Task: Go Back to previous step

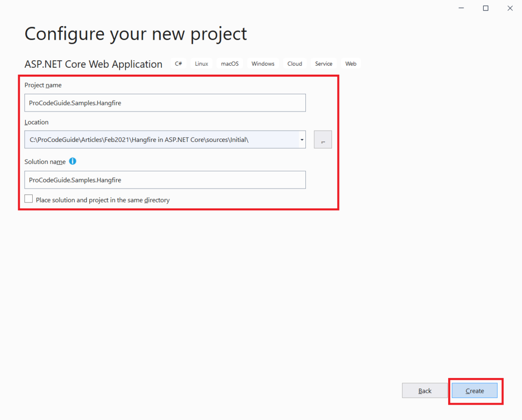Action: click(425, 391)
